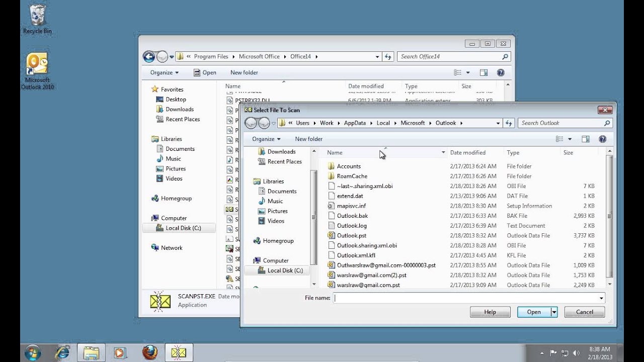Open Action Center flag icon in tray
The height and width of the screenshot is (362, 644).
click(x=553, y=353)
